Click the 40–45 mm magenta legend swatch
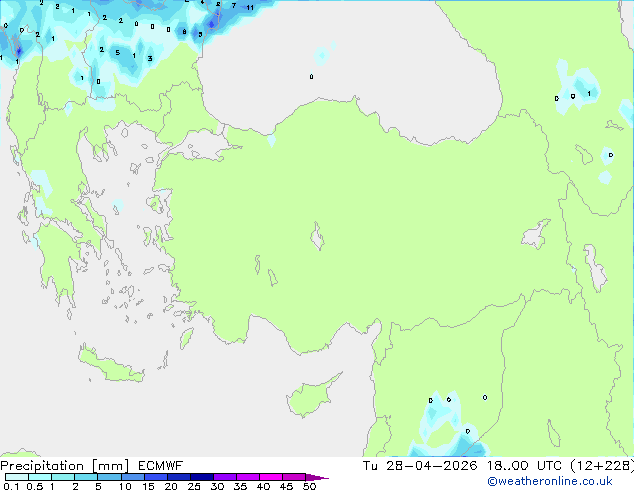The image size is (634, 490). click(271, 477)
